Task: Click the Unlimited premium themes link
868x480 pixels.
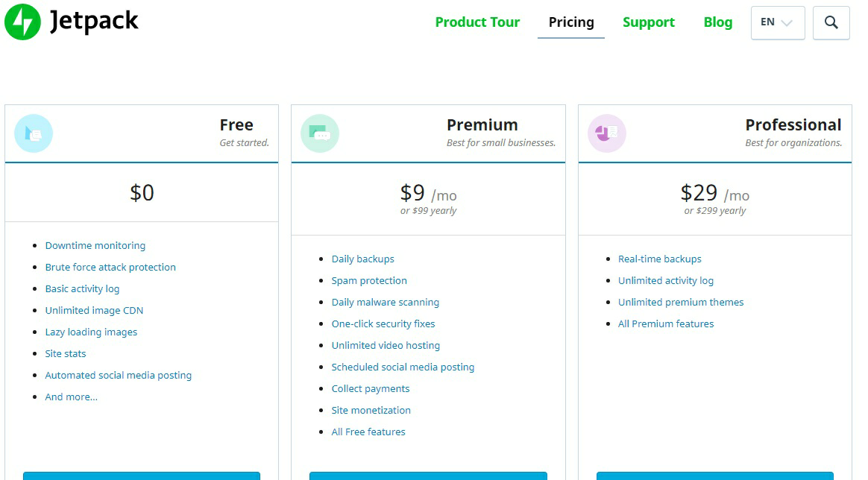Action: coord(681,302)
